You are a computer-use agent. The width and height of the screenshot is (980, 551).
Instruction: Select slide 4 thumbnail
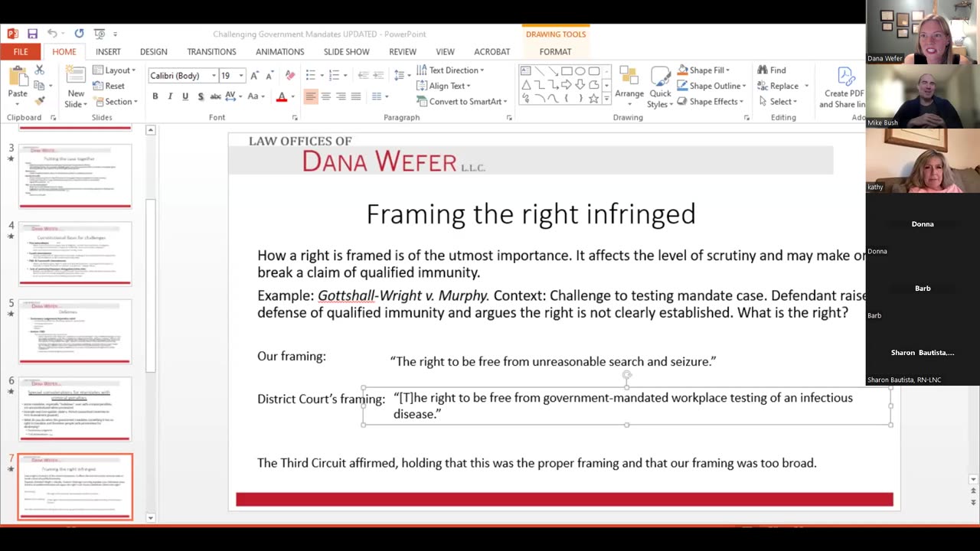(x=75, y=253)
